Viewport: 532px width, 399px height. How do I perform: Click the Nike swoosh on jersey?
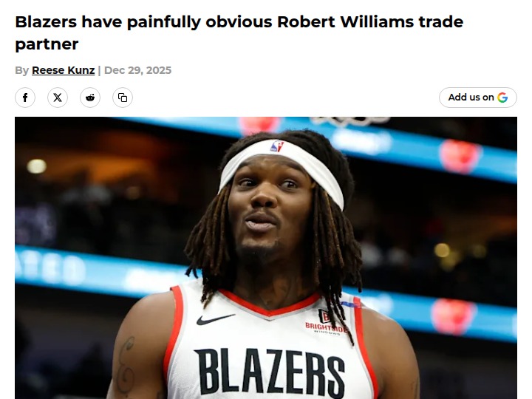(x=216, y=319)
